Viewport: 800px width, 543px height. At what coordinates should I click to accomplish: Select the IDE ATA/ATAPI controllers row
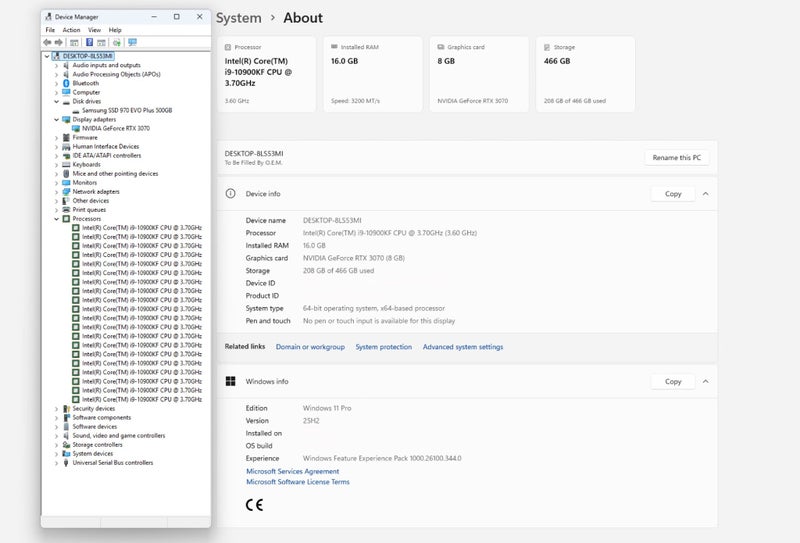pyautogui.click(x=107, y=156)
